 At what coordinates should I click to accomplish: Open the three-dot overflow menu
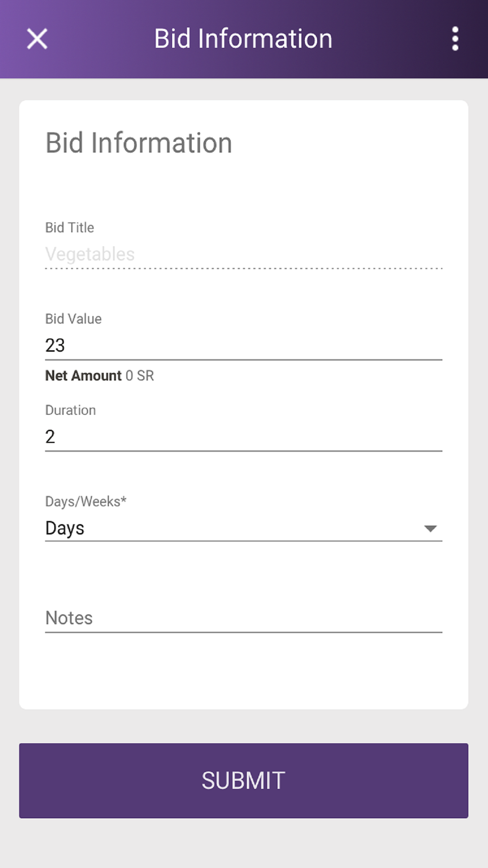(x=455, y=39)
